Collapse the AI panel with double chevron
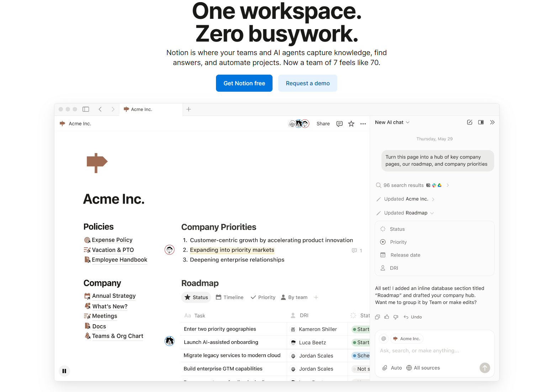 click(492, 122)
